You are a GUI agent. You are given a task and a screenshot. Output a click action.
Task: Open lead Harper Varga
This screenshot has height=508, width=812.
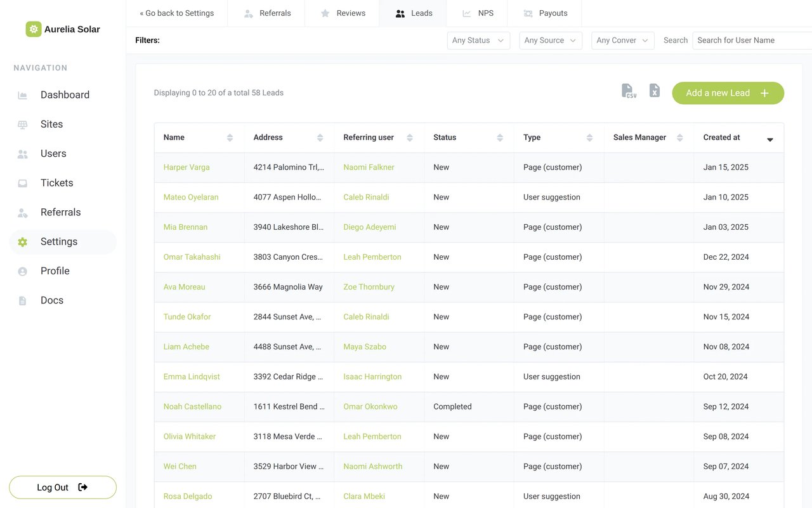(187, 168)
